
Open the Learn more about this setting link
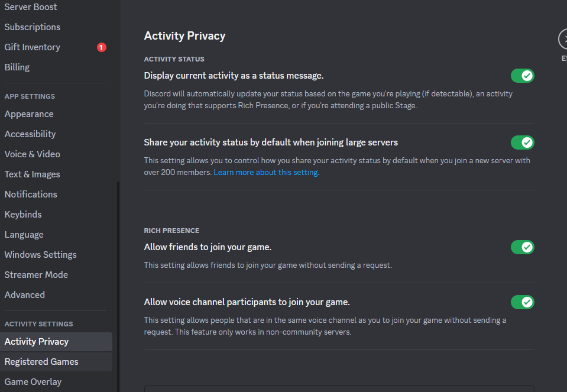point(266,173)
